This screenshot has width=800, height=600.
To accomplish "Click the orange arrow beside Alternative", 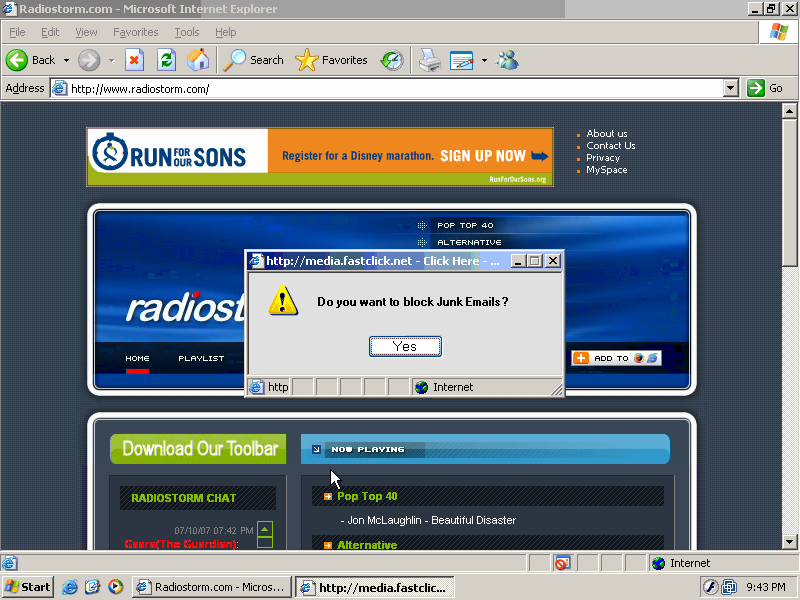I will click(x=328, y=545).
